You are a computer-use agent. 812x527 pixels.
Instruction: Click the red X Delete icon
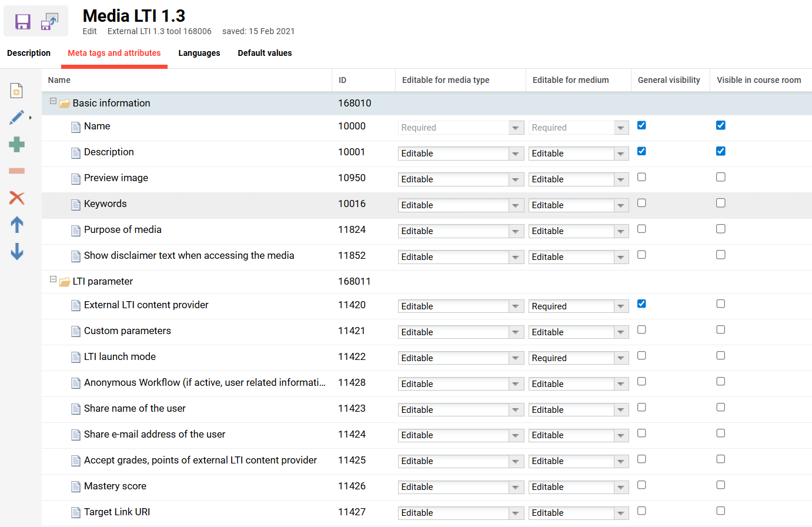pyautogui.click(x=16, y=198)
